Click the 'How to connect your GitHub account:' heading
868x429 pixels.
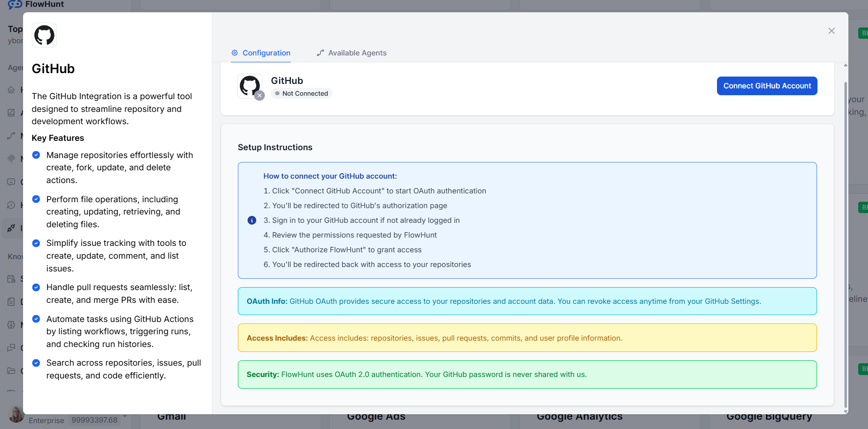(330, 176)
